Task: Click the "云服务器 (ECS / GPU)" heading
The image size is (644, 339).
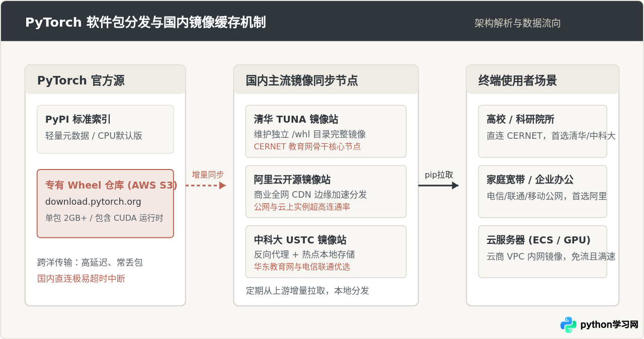Action: tap(538, 240)
